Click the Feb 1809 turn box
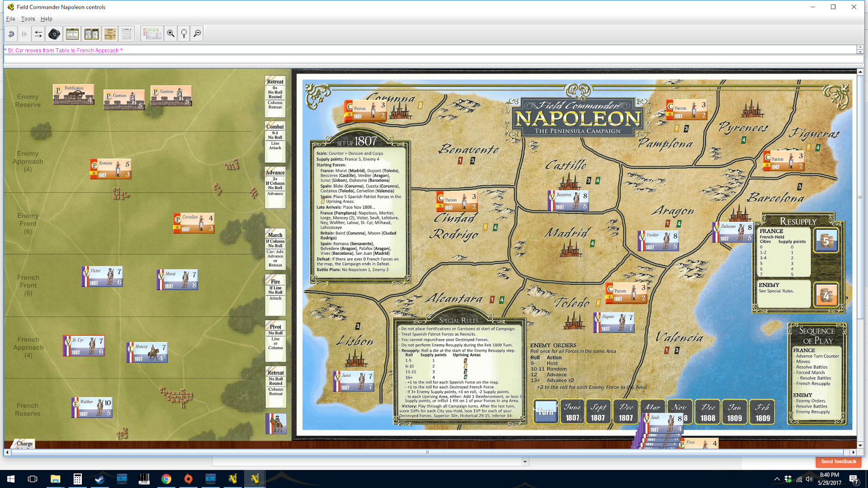The height and width of the screenshot is (488, 868). click(x=762, y=412)
